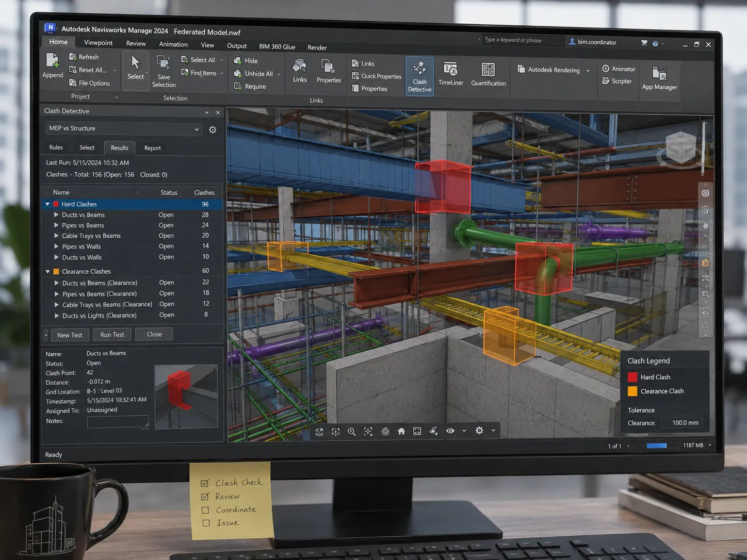
Task: Open the MEP vs Structure test dropdown
Action: [x=123, y=128]
